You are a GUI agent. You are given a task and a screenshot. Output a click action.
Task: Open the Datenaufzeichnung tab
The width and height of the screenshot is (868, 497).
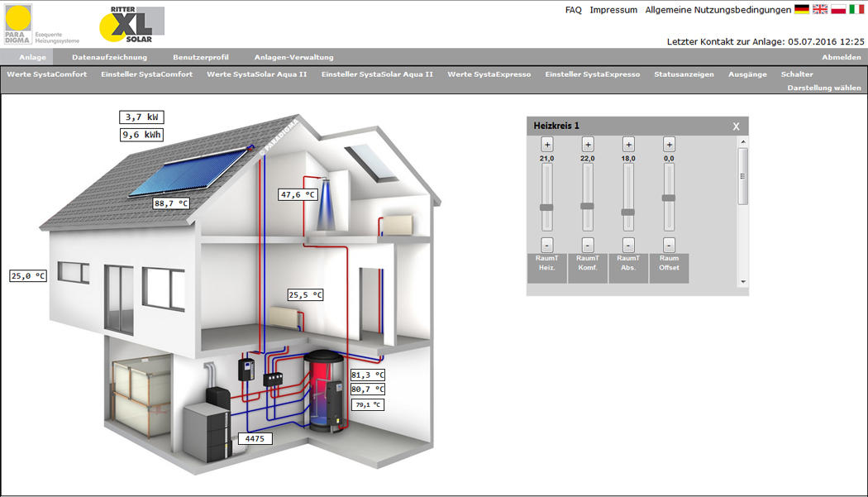tap(110, 57)
